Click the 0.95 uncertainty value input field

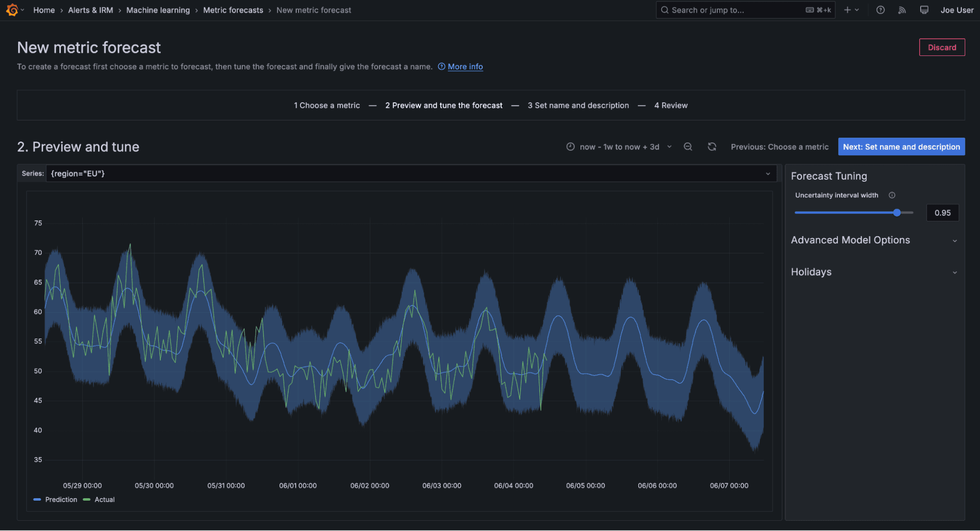(x=942, y=213)
